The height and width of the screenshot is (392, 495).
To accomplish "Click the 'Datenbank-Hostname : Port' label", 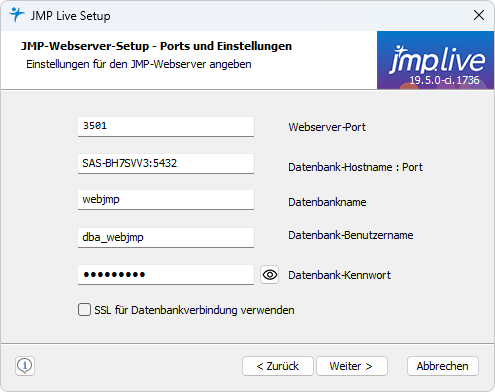I will [355, 167].
